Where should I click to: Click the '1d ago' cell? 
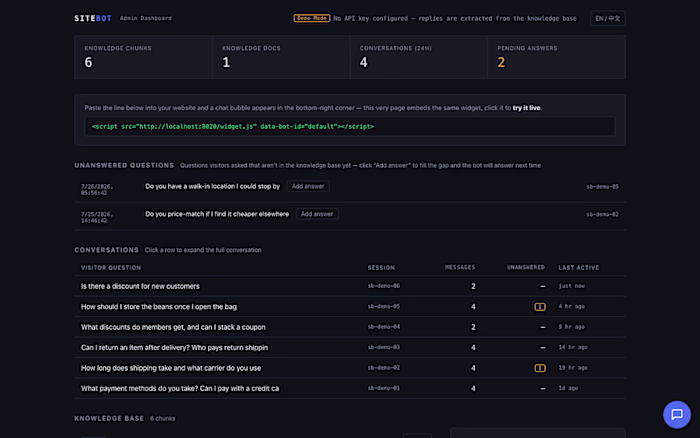(x=568, y=388)
